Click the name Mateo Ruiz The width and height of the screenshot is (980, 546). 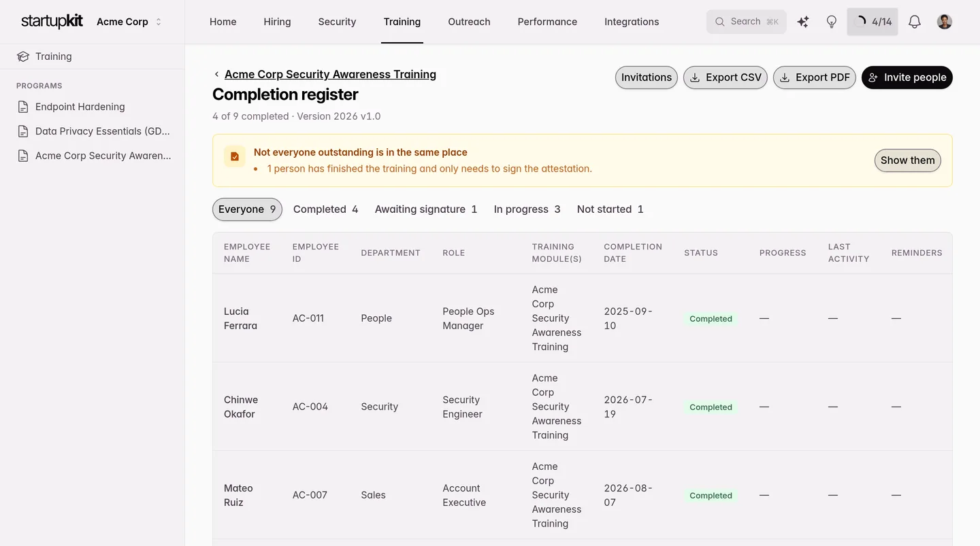[x=238, y=495]
